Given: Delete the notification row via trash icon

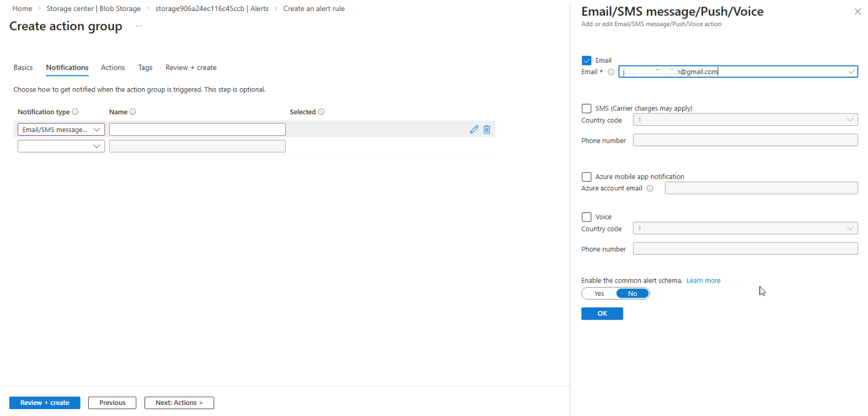Looking at the screenshot, I should [487, 129].
